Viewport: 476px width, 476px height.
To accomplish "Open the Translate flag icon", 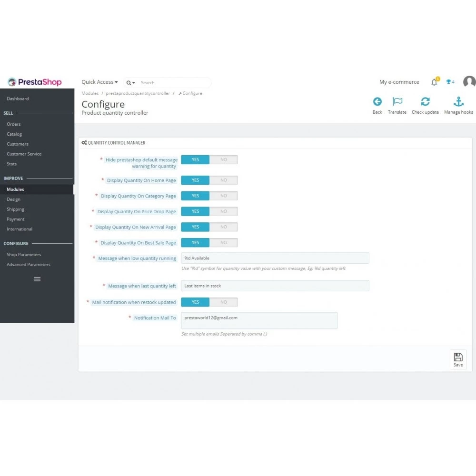I will click(397, 101).
